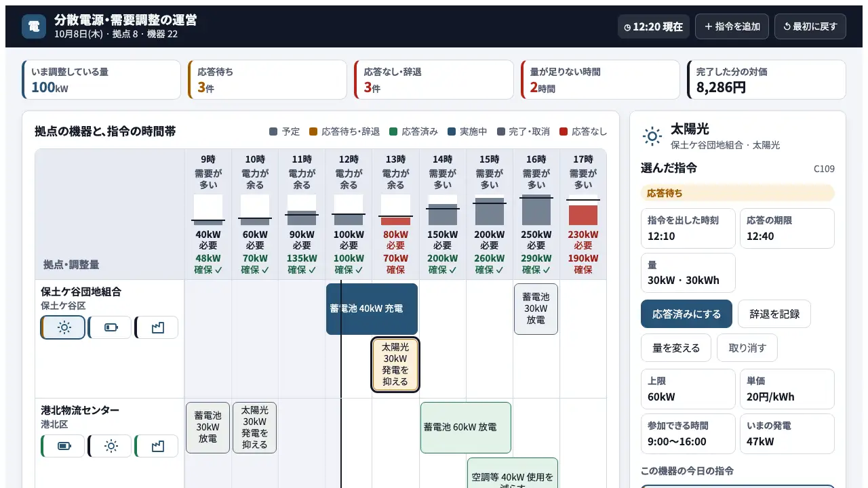Select the 蓄電池 60kW 放電 timeline block
Image resolution: width=868 pixels, height=488 pixels.
(x=466, y=428)
